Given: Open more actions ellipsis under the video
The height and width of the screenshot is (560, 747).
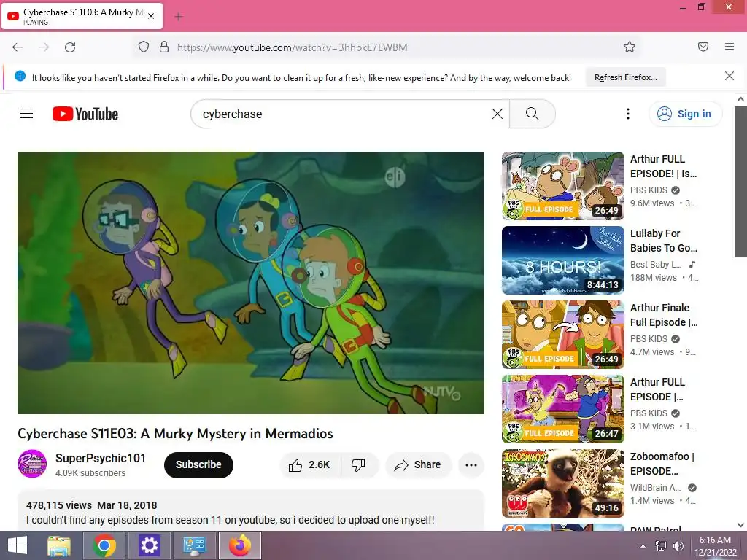Looking at the screenshot, I should coord(471,464).
